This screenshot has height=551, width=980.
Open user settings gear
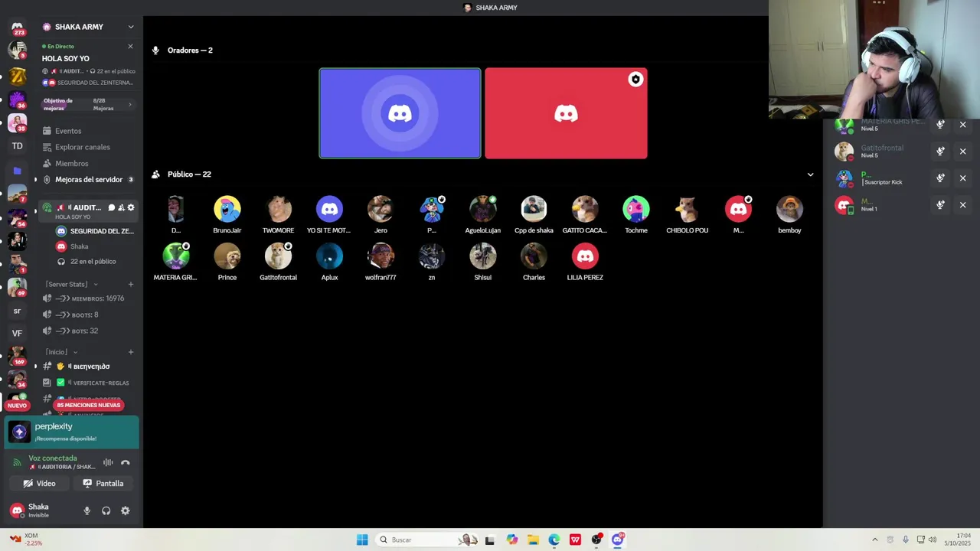(126, 510)
